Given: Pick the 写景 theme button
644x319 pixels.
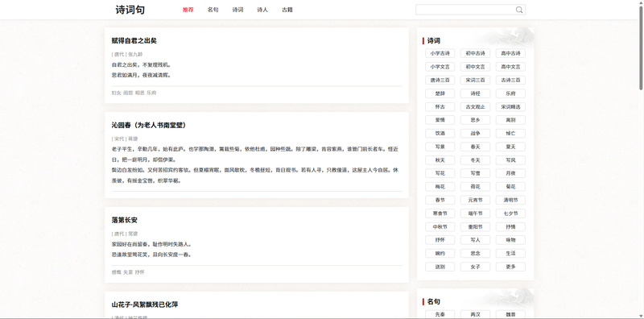Looking at the screenshot, I should [x=440, y=147].
